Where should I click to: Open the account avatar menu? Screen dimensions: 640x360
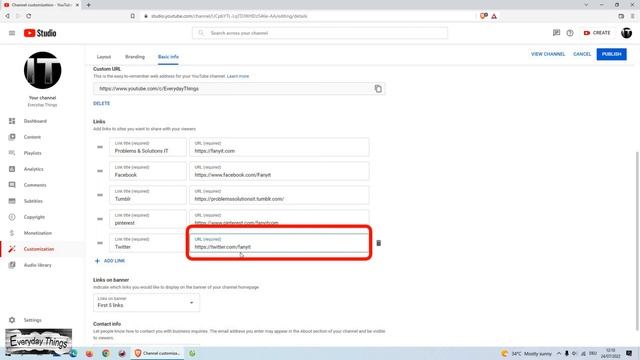(627, 33)
